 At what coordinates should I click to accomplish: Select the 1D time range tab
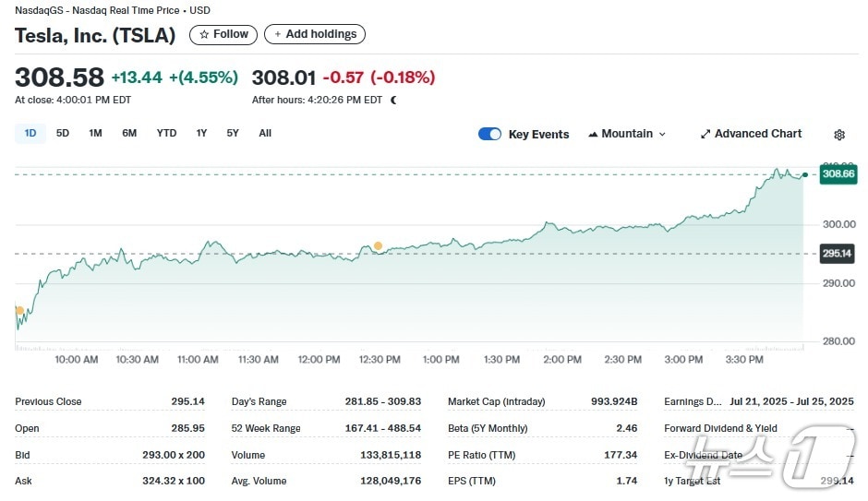(x=30, y=133)
